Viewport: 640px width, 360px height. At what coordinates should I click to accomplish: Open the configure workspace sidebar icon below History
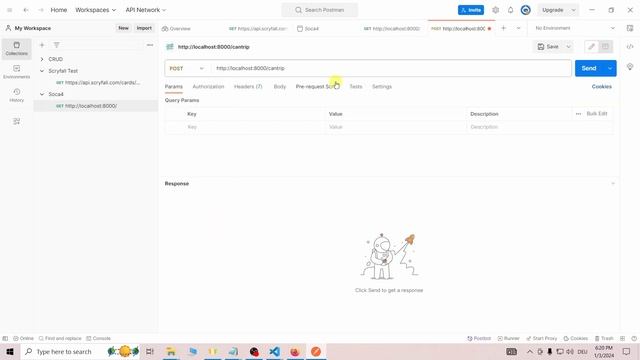16,121
